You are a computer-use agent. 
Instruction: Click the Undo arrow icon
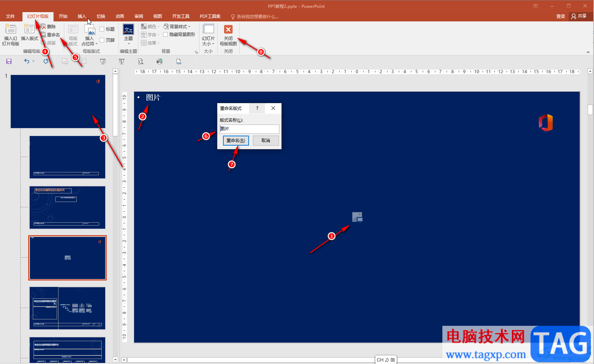pos(26,61)
